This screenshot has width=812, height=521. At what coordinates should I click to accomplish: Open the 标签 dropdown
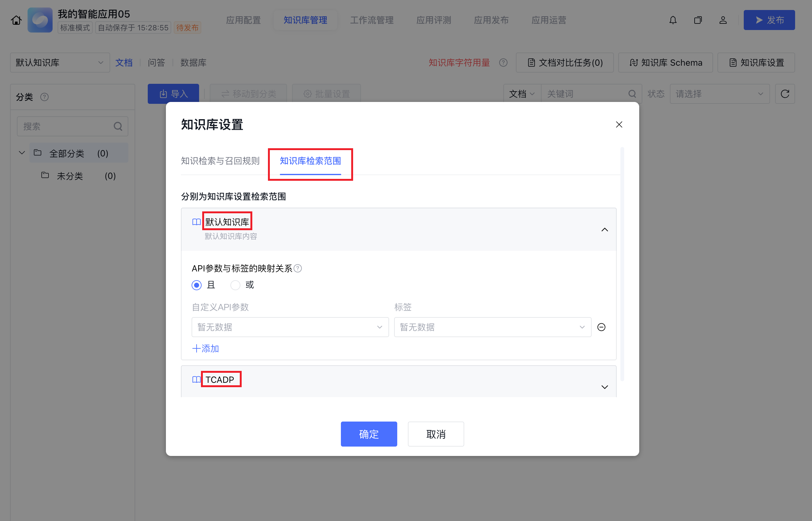click(x=492, y=327)
